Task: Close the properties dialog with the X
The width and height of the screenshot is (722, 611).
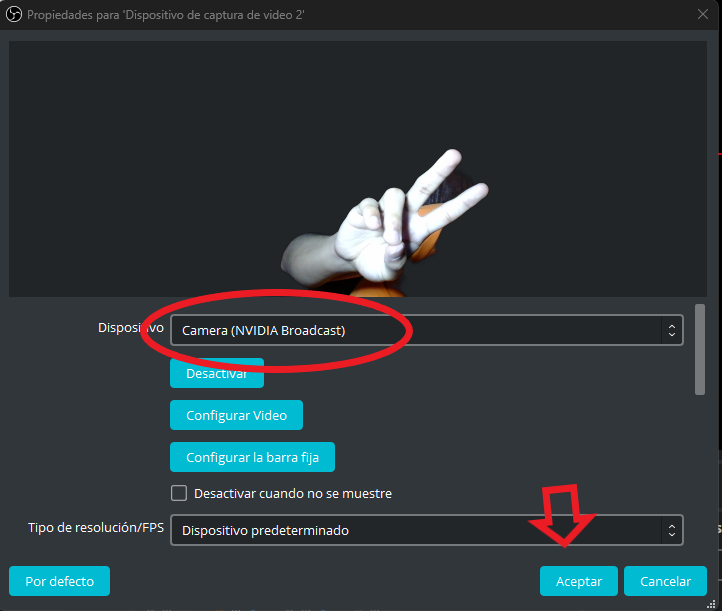Action: tap(702, 13)
